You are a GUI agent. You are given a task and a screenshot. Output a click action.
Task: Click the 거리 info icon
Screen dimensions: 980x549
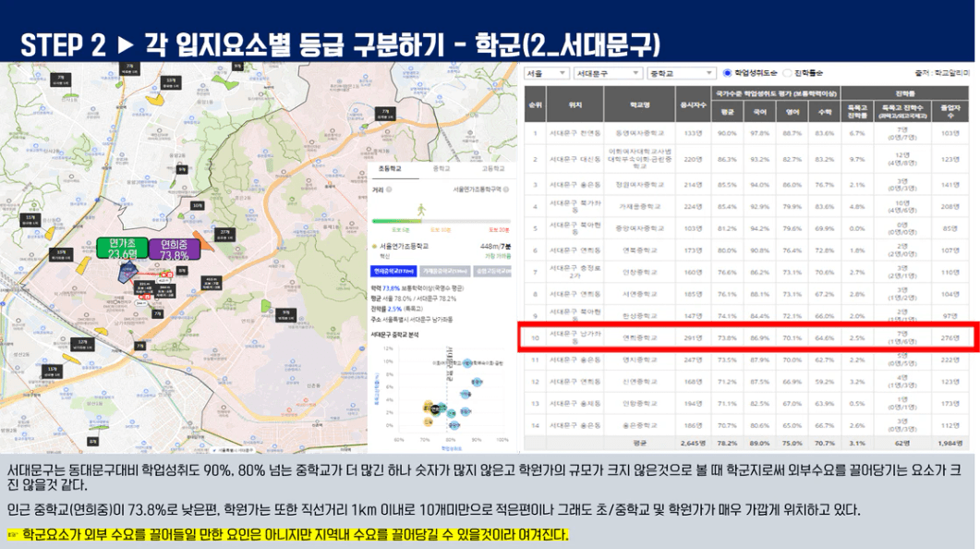pos(389,189)
